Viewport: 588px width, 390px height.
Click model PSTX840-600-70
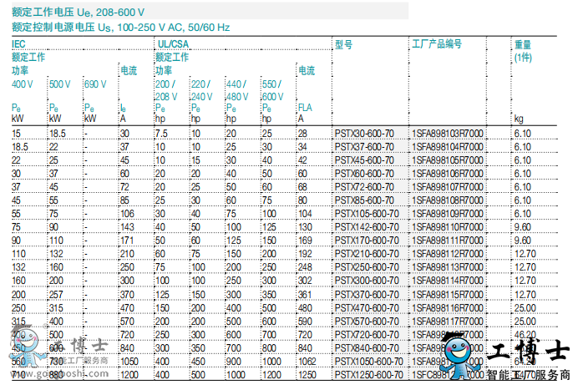[367, 348]
